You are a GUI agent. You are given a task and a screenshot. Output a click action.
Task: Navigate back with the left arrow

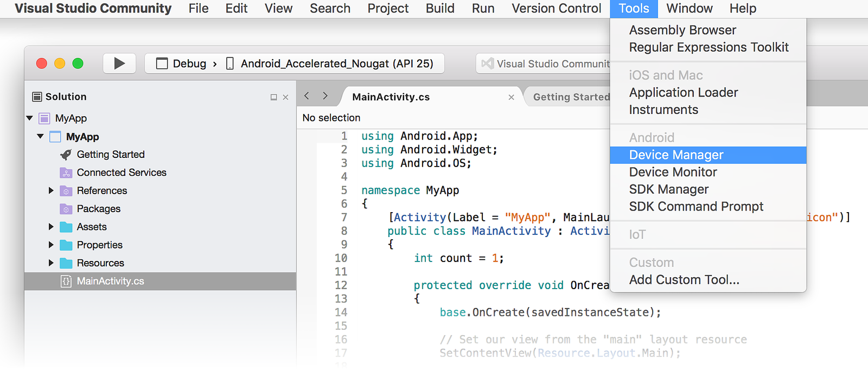tap(307, 96)
